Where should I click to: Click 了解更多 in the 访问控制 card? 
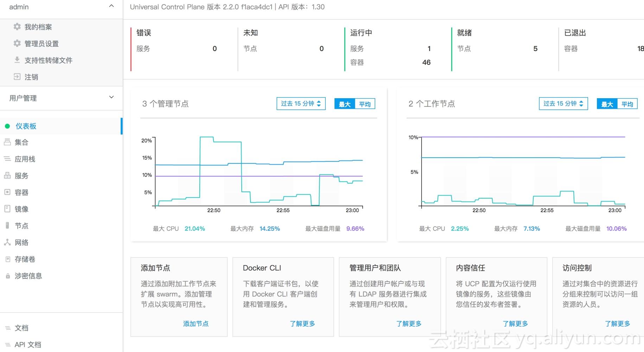617,323
